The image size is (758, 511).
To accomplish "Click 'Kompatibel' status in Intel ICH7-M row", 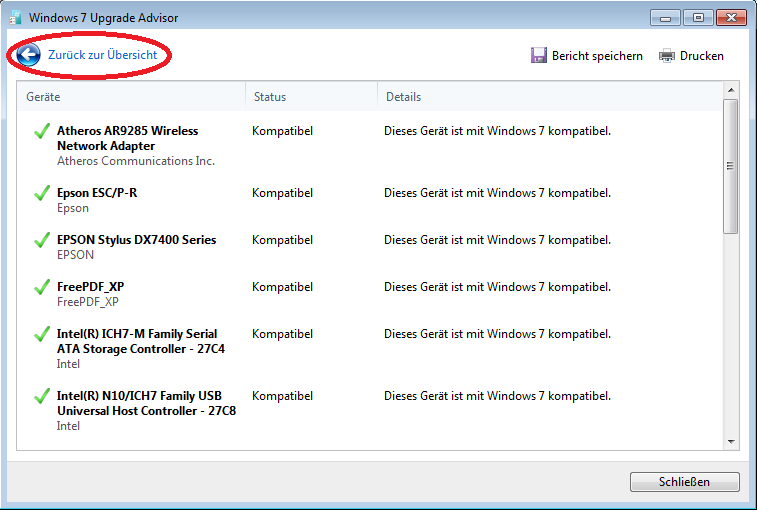I will [282, 334].
